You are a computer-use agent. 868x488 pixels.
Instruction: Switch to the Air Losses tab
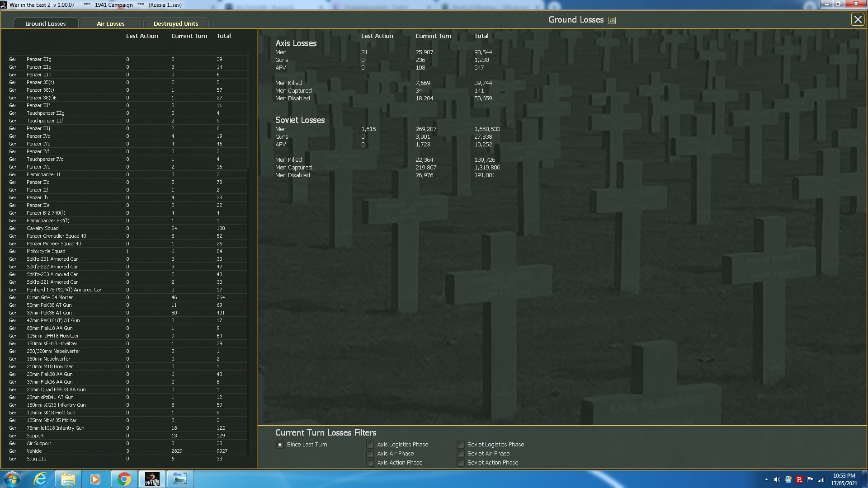click(111, 23)
